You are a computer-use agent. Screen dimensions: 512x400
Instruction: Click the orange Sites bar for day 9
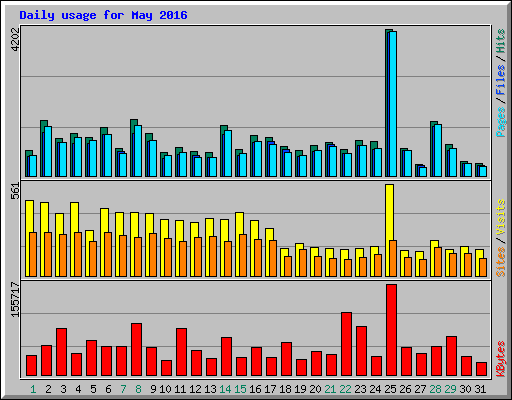(x=153, y=255)
